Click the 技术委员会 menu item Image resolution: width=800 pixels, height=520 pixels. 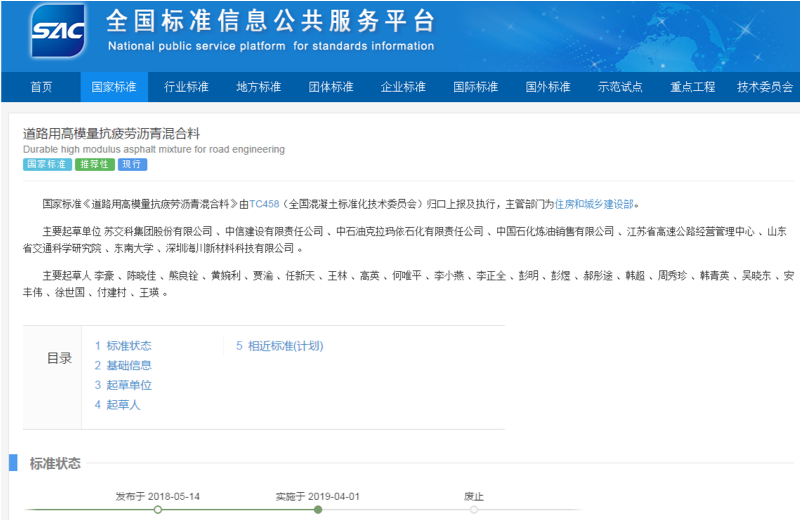pos(765,87)
